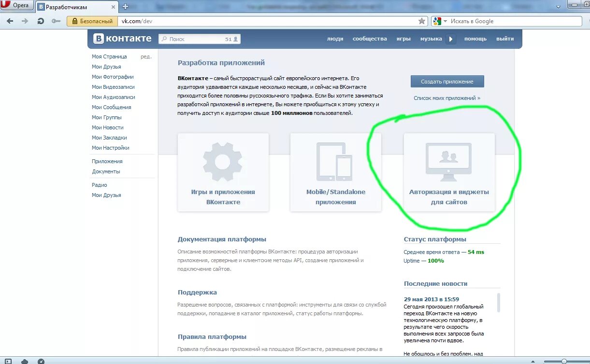Reload the page with the refresh icon
The height and width of the screenshot is (364, 590).
41,21
